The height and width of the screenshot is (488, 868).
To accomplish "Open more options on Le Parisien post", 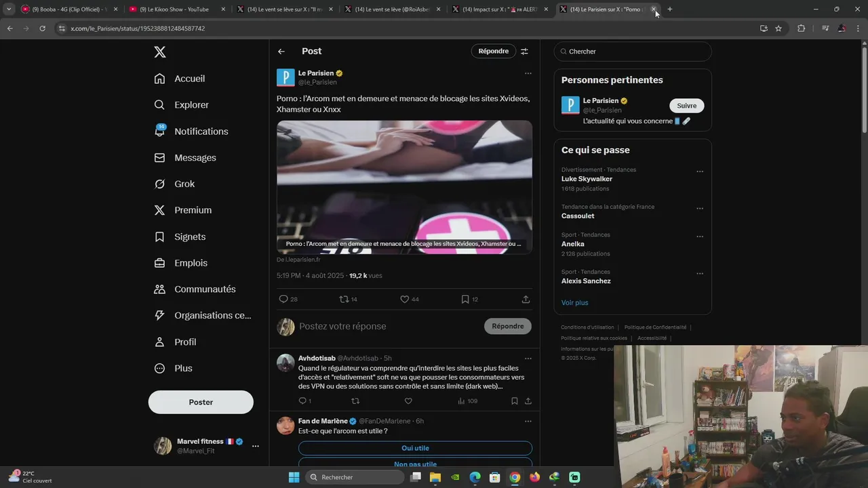I will click(x=528, y=73).
